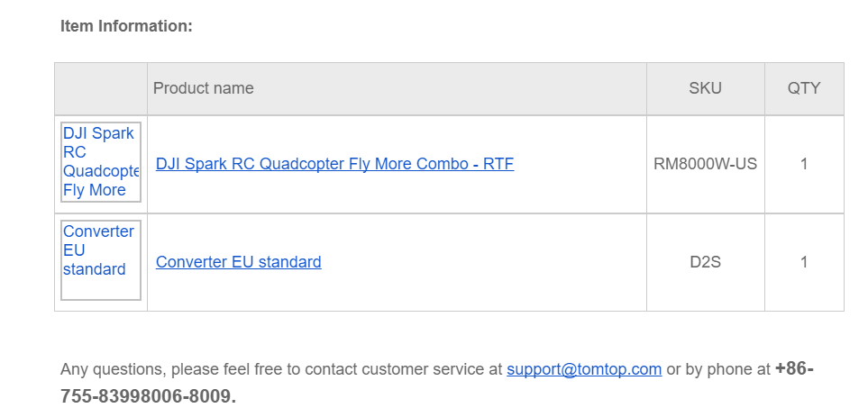Click the "or by phone at" text
Viewport: 868px width, 417px height.
click(x=717, y=369)
